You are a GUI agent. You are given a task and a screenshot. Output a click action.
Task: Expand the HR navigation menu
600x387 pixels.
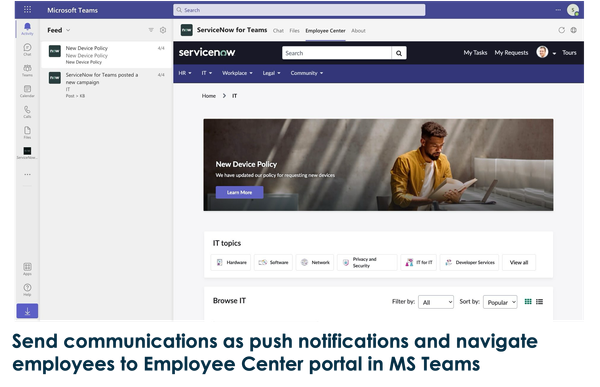tap(185, 73)
